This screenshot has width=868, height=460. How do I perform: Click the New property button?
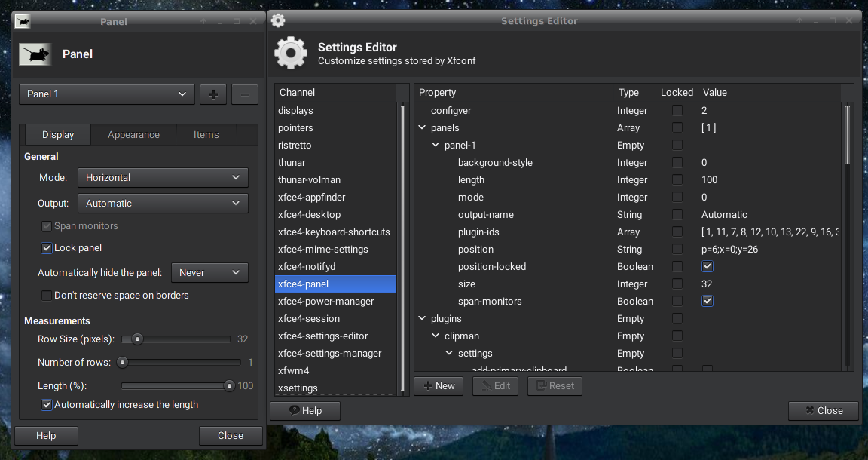click(x=439, y=386)
